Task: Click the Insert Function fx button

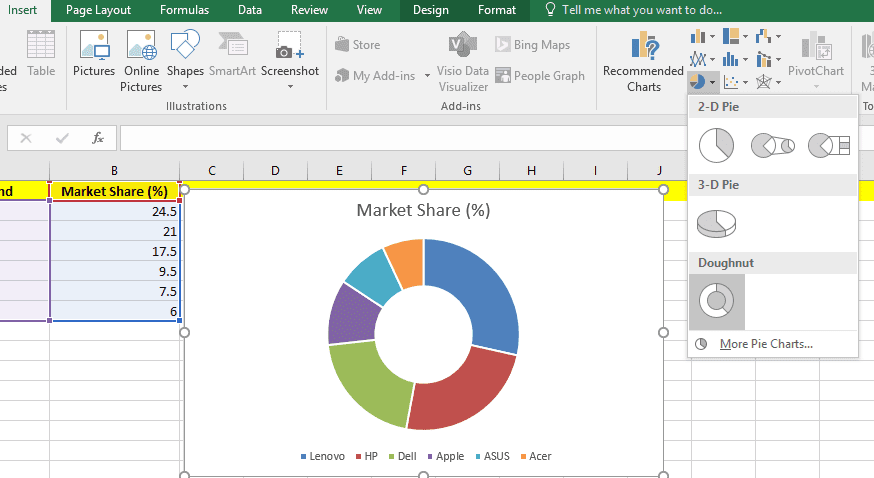Action: (x=98, y=138)
